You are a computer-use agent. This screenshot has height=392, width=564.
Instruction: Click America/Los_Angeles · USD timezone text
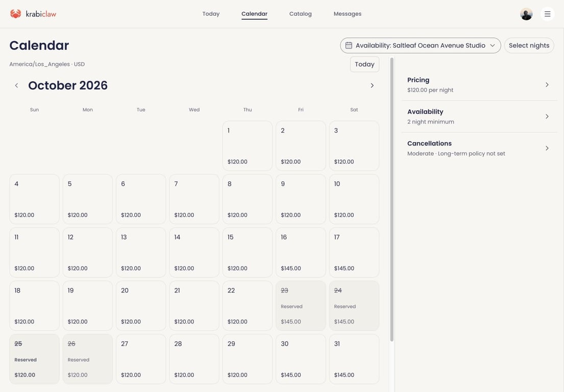click(47, 64)
